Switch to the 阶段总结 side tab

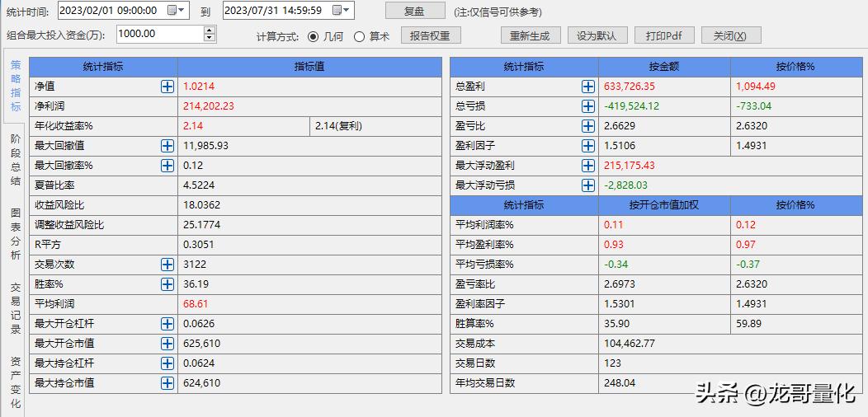click(16, 159)
